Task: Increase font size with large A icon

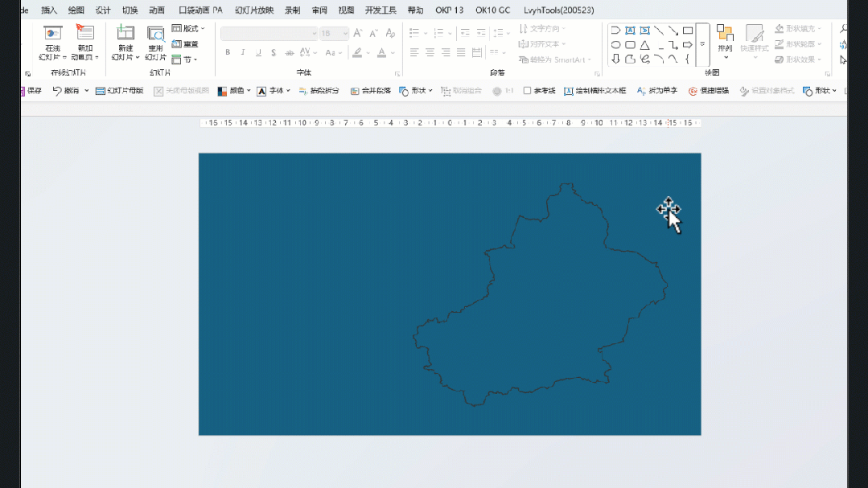Action: coord(358,33)
